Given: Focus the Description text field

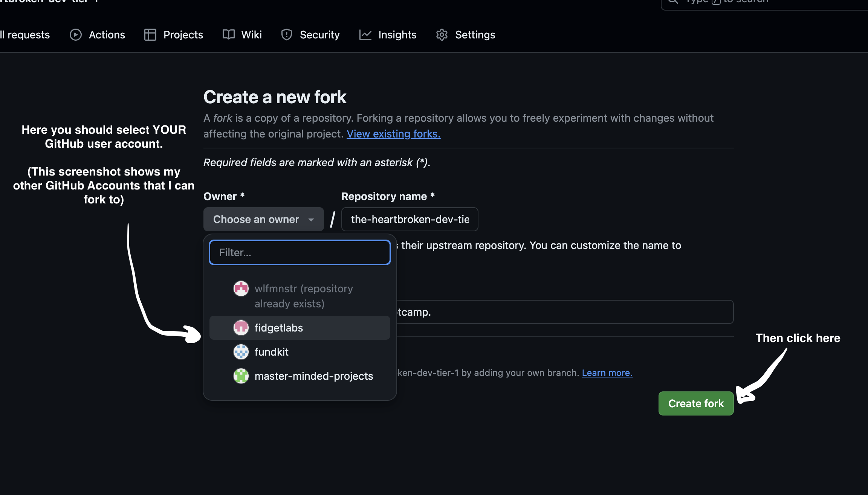Looking at the screenshot, I should click(x=565, y=312).
